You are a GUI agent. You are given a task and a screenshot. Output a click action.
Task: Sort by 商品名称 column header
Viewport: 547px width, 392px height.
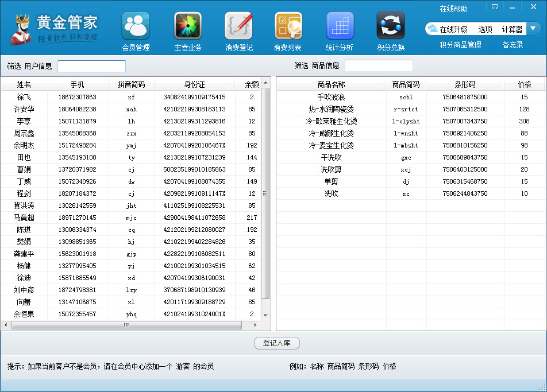(x=332, y=84)
